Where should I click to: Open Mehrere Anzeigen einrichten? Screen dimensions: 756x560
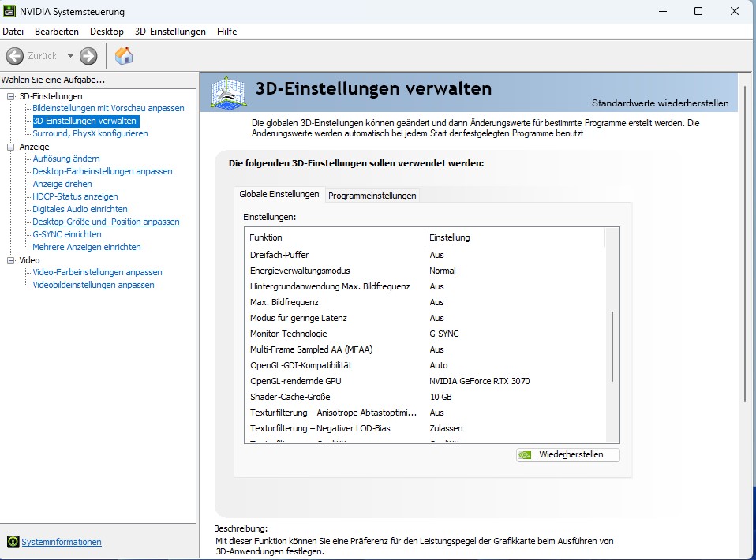tap(87, 247)
